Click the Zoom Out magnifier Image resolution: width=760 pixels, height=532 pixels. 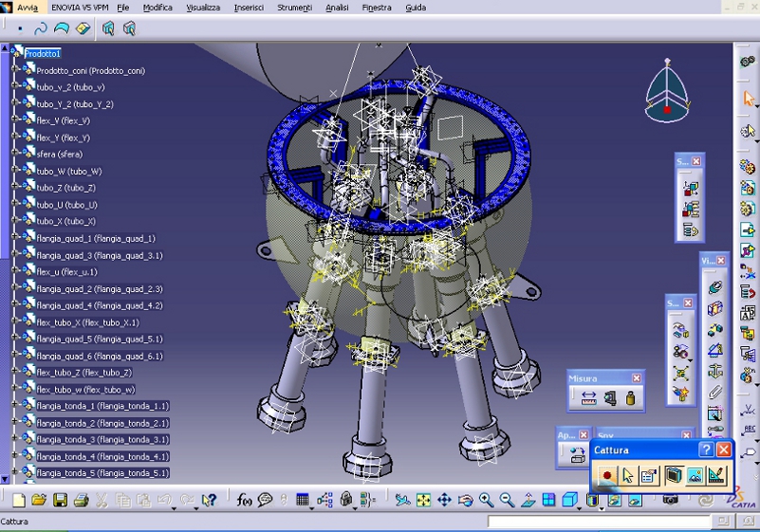(x=507, y=500)
